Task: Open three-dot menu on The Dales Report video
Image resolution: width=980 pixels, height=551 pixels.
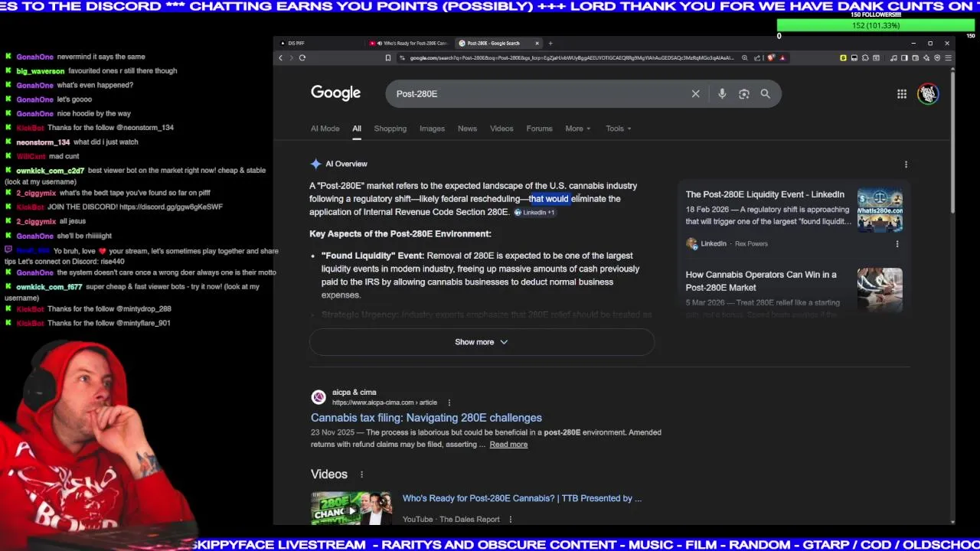Action: click(510, 520)
